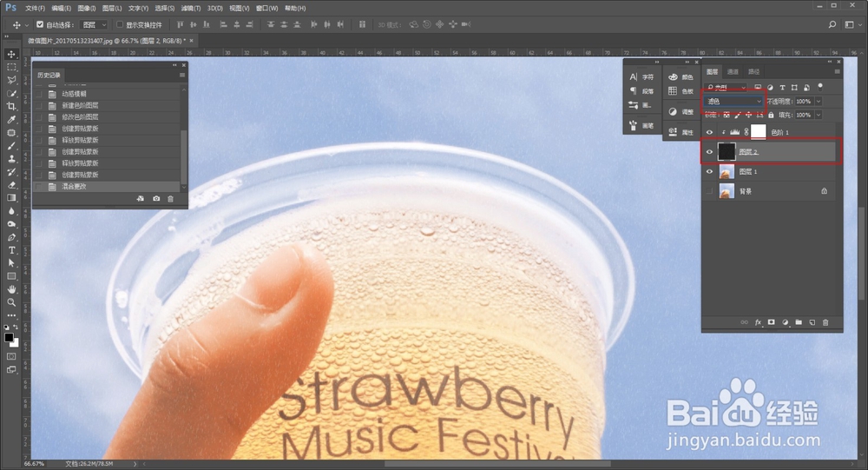This screenshot has width=868, height=470.
Task: Open the 调整 collapsed panel
Action: tap(681, 111)
